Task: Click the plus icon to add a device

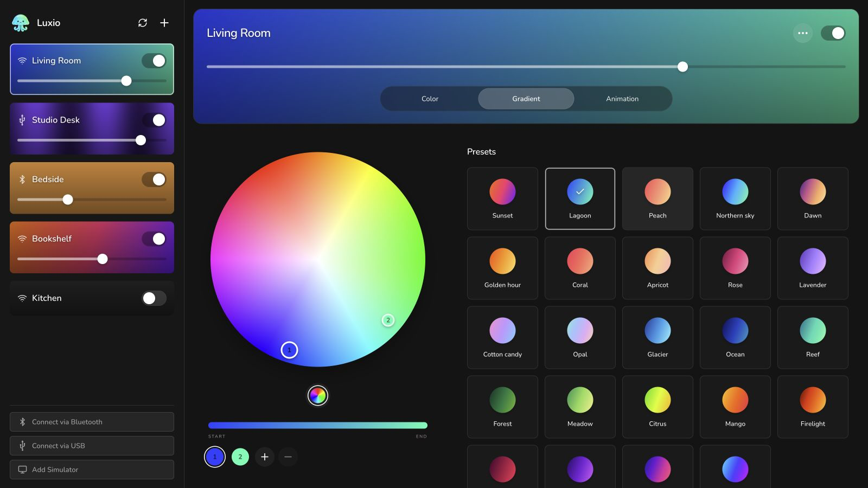Action: click(164, 23)
